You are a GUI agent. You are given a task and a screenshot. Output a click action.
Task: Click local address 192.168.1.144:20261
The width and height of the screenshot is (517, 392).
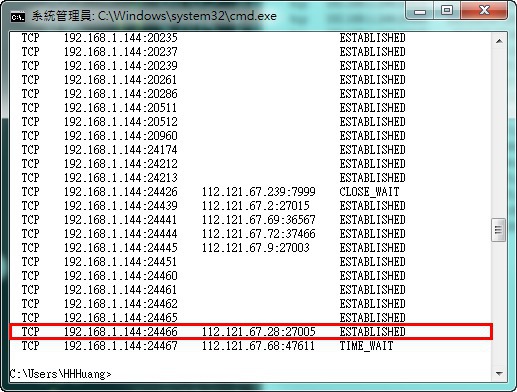coord(120,80)
